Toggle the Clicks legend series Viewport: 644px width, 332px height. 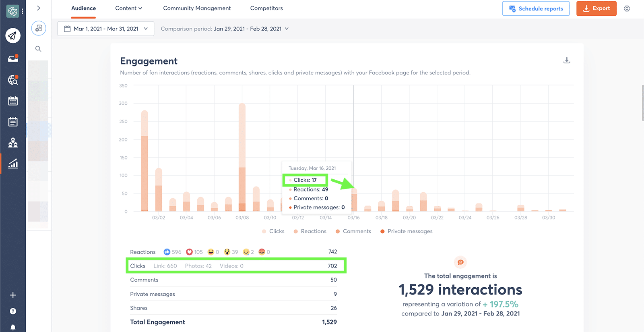pyautogui.click(x=273, y=231)
